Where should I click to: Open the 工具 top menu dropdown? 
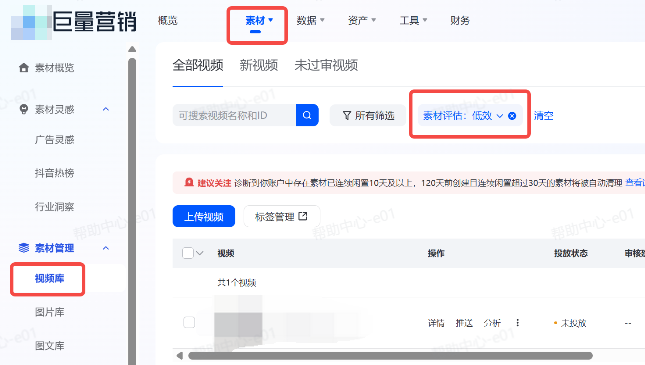pos(413,20)
